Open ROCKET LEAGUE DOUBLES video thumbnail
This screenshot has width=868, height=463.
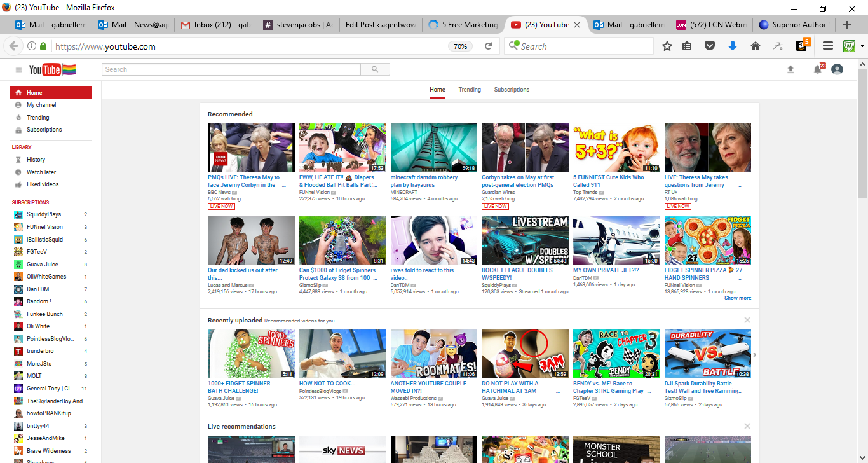[525, 240]
